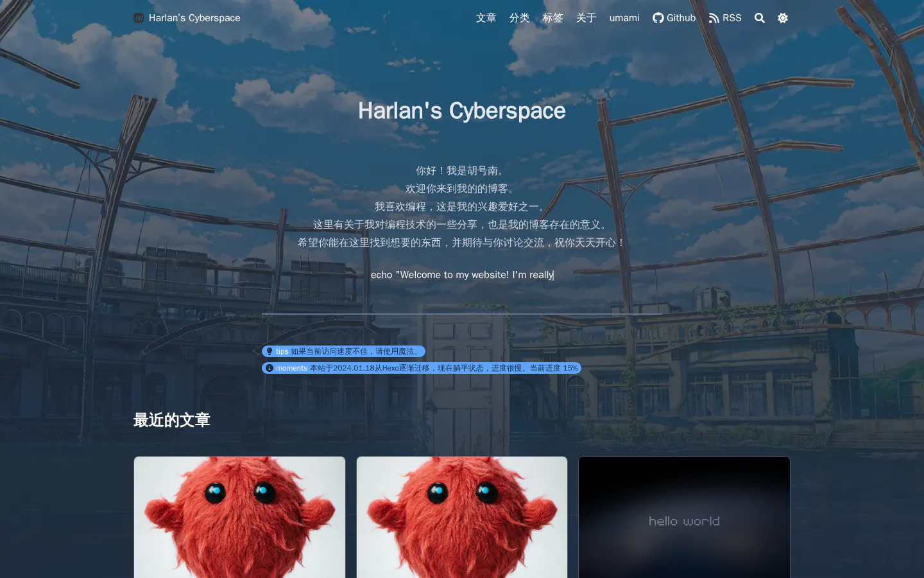This screenshot has width=924, height=578.
Task: Open the search magnifier icon
Action: [x=760, y=18]
